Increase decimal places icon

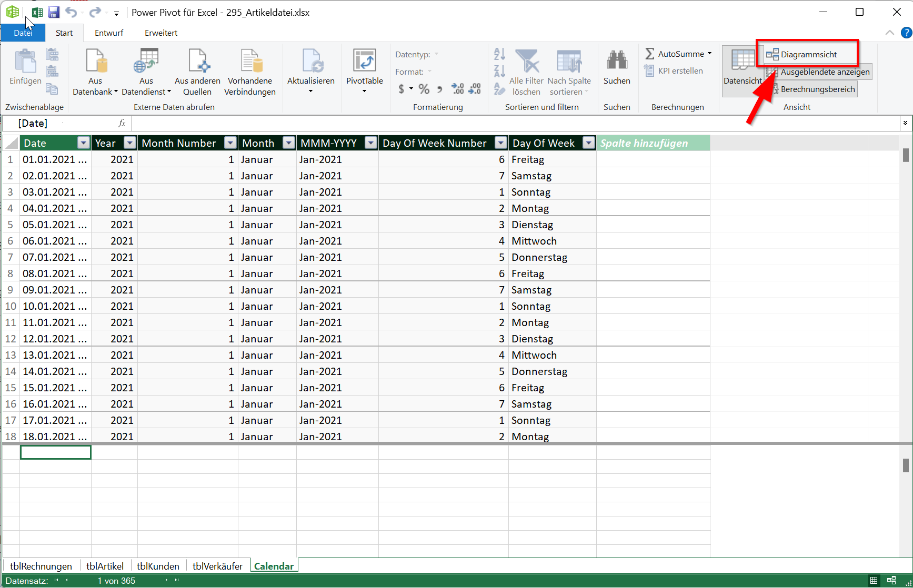click(x=458, y=89)
